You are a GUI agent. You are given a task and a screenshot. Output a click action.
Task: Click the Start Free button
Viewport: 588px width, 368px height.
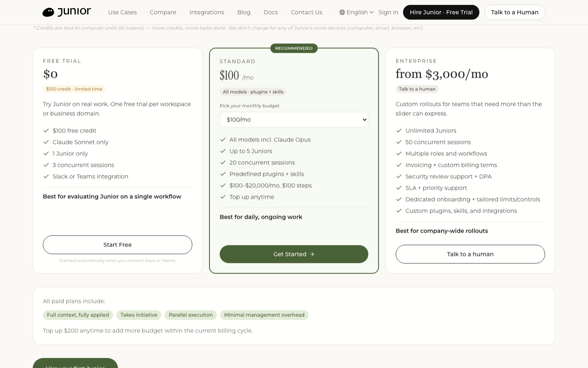click(118, 245)
